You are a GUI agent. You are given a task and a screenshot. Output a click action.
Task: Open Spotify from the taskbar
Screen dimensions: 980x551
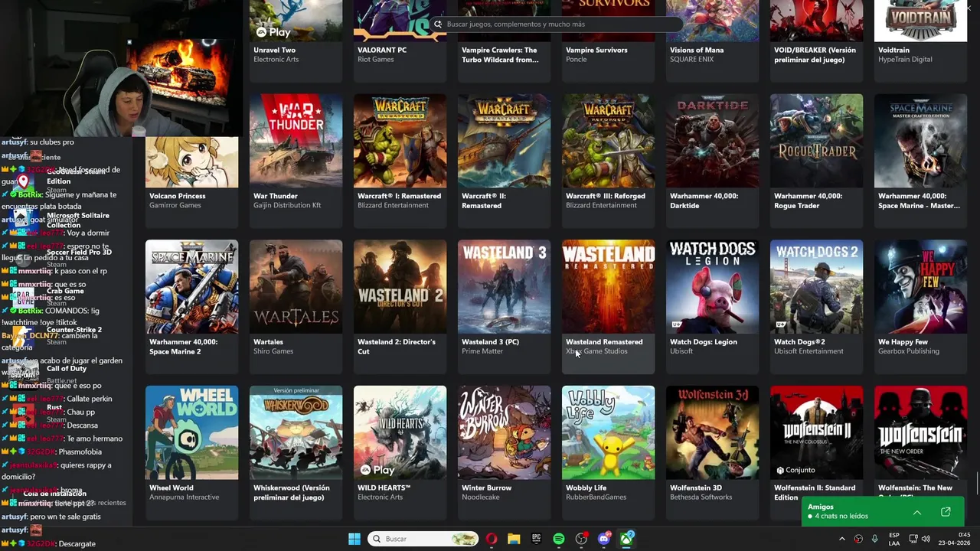click(559, 539)
